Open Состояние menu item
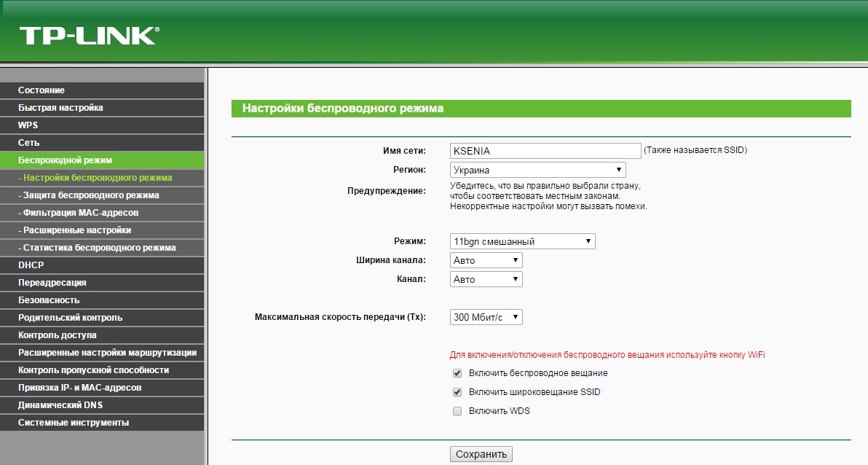868x465 pixels. click(x=42, y=90)
